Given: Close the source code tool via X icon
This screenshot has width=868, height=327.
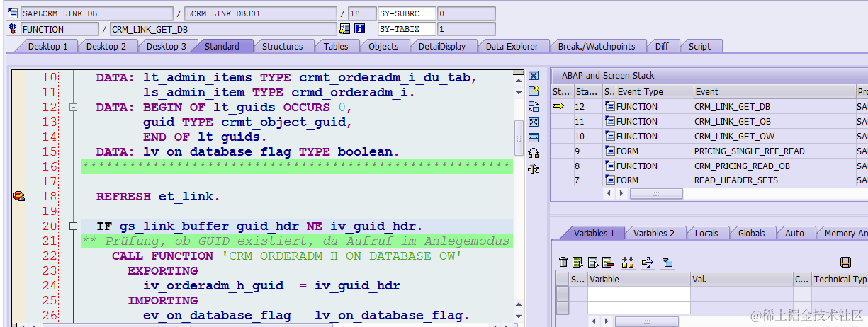Looking at the screenshot, I should [534, 76].
